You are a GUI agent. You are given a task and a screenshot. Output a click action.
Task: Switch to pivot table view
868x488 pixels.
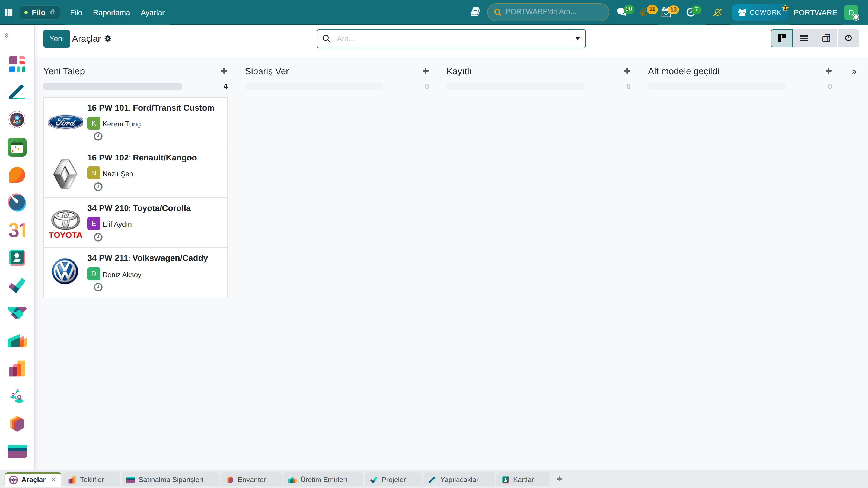(826, 38)
